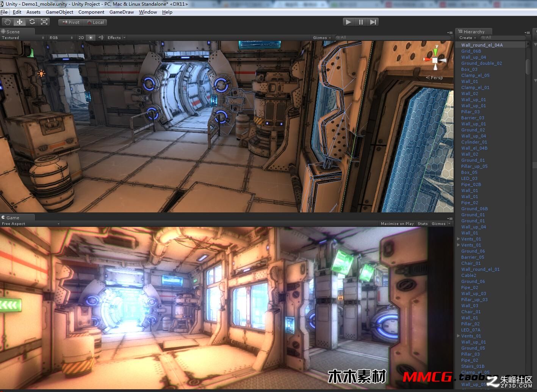Viewport: 537px width, 392px height.
Task: Open the Component menu
Action: click(x=91, y=12)
